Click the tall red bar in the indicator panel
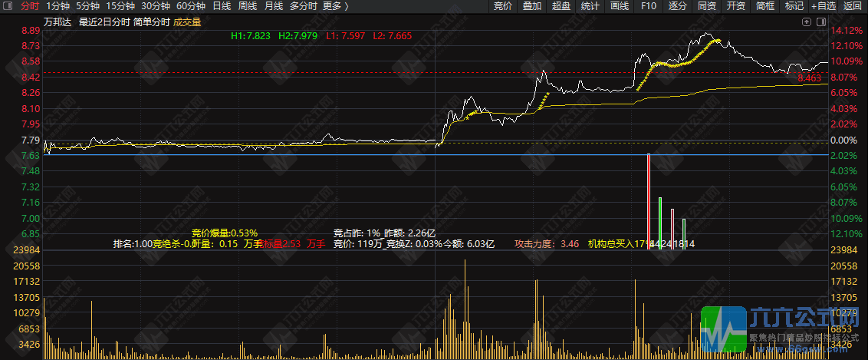This screenshot has width=868, height=360. [648, 202]
